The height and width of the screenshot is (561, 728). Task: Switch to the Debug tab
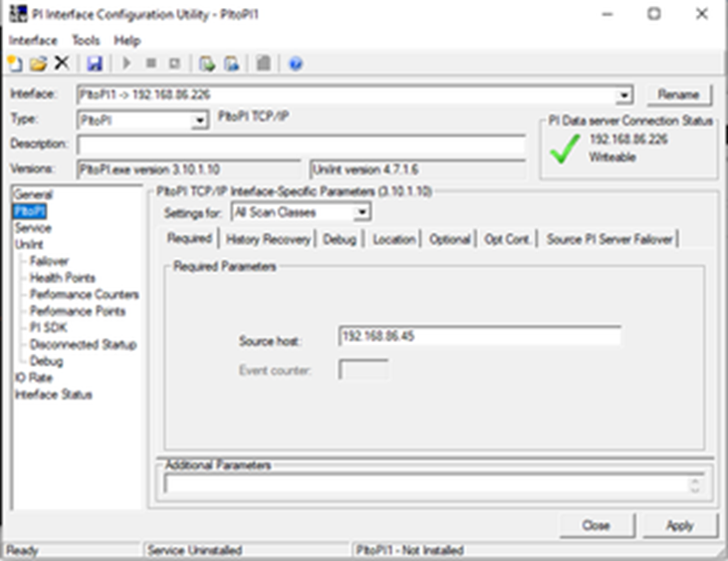coord(340,239)
